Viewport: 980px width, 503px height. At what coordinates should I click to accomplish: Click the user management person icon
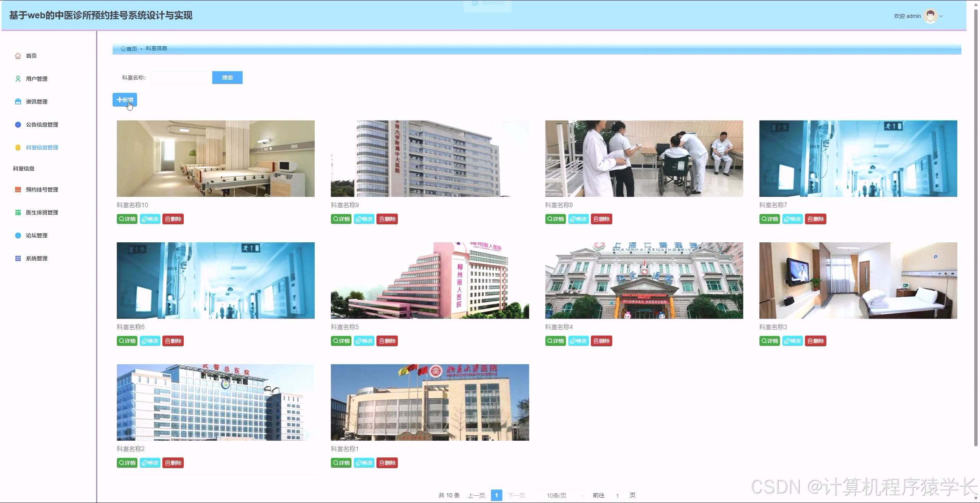point(18,79)
